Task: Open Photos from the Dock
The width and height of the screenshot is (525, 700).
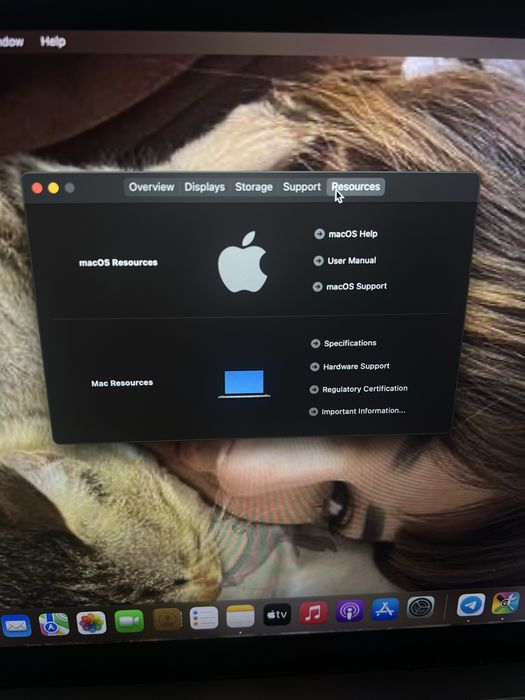Action: pyautogui.click(x=91, y=622)
